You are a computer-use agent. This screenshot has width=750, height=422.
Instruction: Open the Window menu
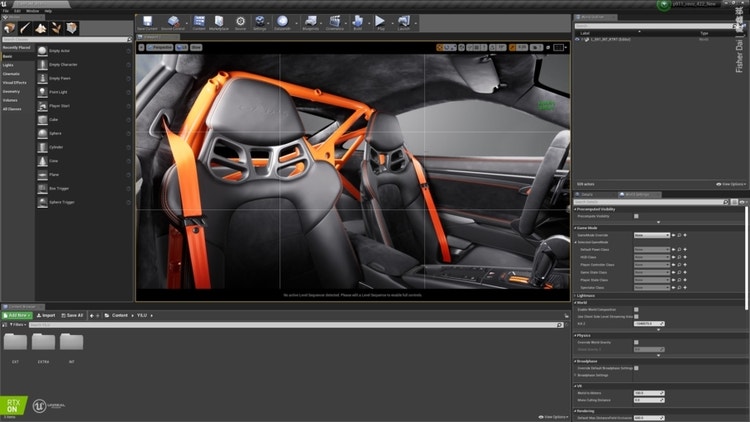click(33, 11)
